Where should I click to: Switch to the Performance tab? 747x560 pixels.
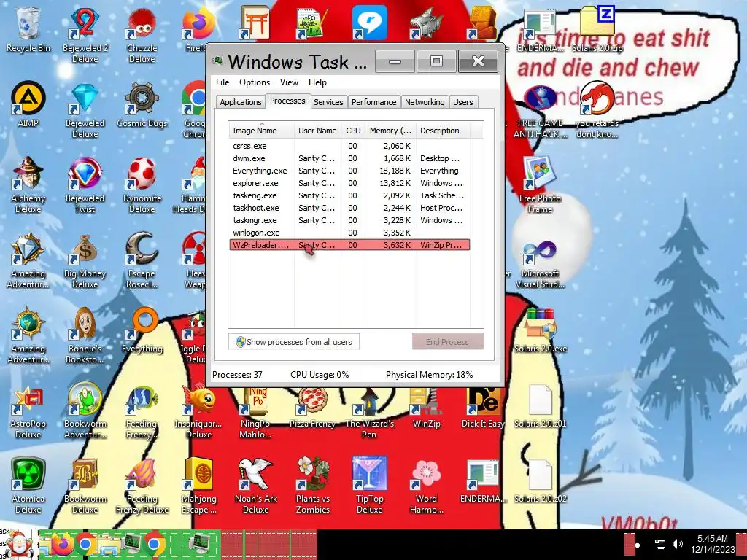(x=373, y=102)
